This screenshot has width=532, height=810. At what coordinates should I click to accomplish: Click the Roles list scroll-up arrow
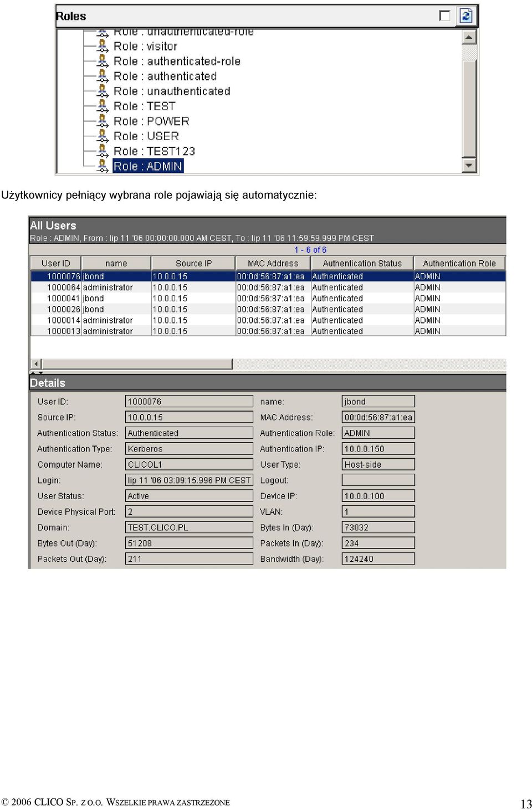point(469,37)
